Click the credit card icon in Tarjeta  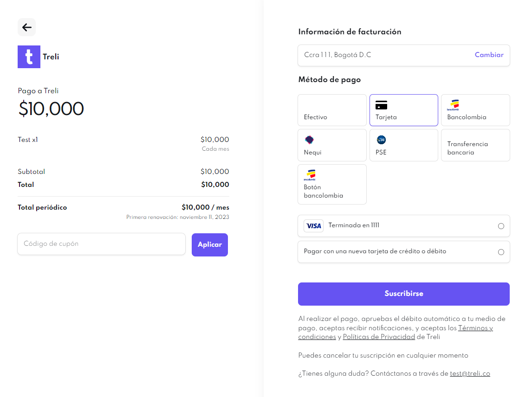pyautogui.click(x=381, y=105)
